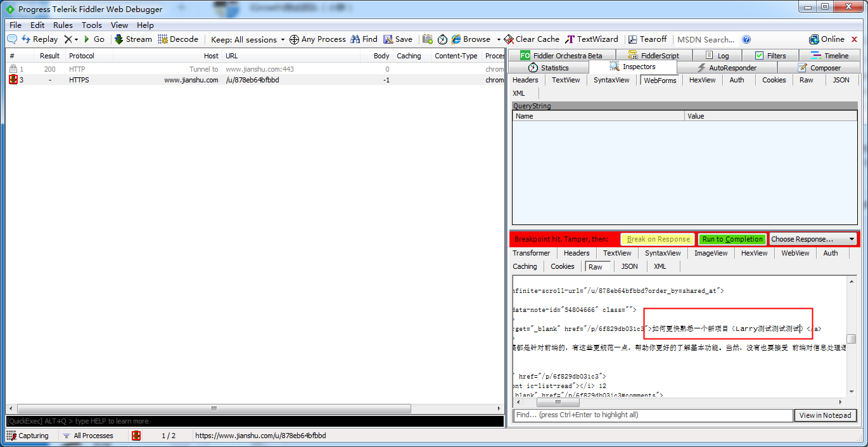The image size is (868, 447).
Task: Open the Edit menu
Action: (x=37, y=25)
